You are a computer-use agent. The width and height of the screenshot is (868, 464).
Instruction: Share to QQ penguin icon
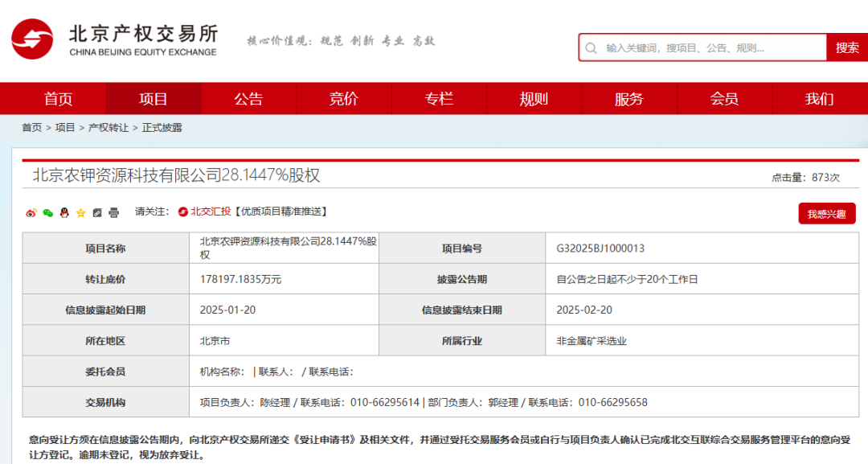[64, 212]
